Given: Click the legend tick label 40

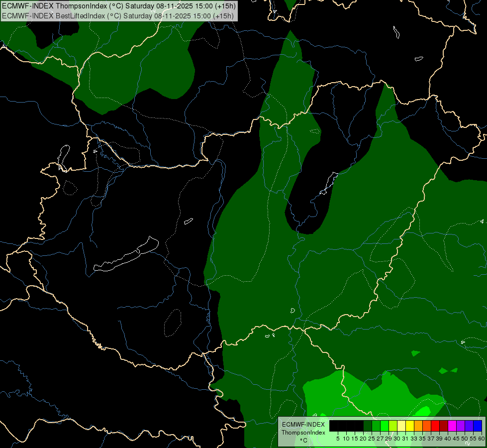Looking at the screenshot, I should pos(448,439).
